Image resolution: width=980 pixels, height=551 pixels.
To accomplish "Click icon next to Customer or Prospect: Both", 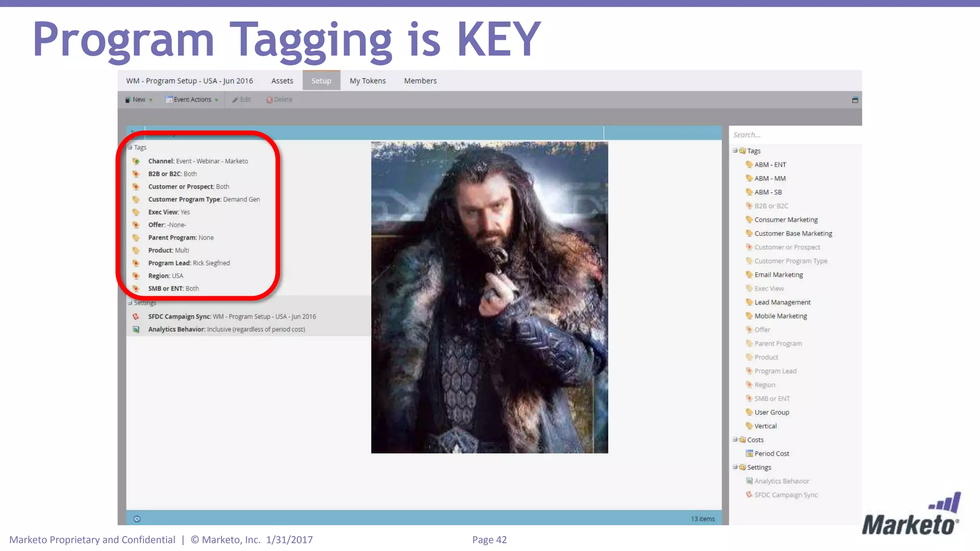I will pos(136,187).
